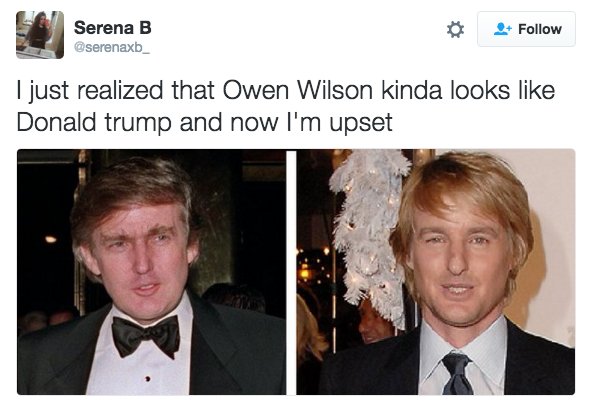Click the tweet text starting "I just realized"

(x=285, y=106)
